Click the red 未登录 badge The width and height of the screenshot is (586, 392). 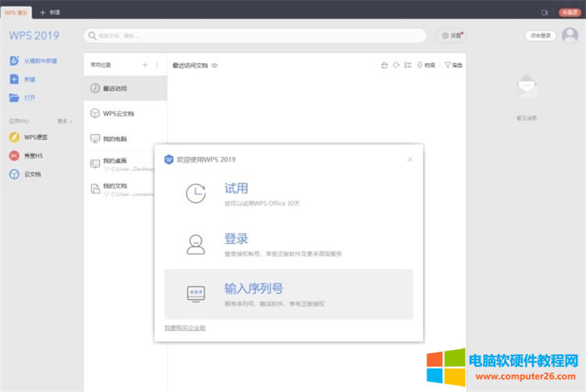pos(570,12)
